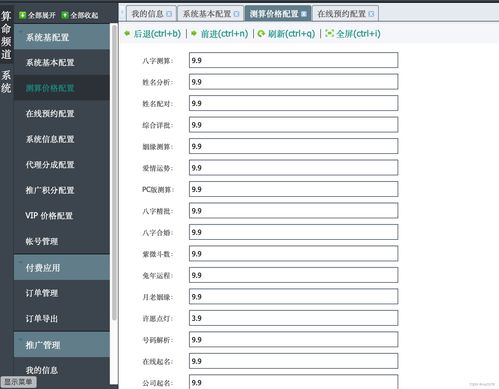
Task: Click the sidebar vertical scrollbar
Action: [114, 173]
